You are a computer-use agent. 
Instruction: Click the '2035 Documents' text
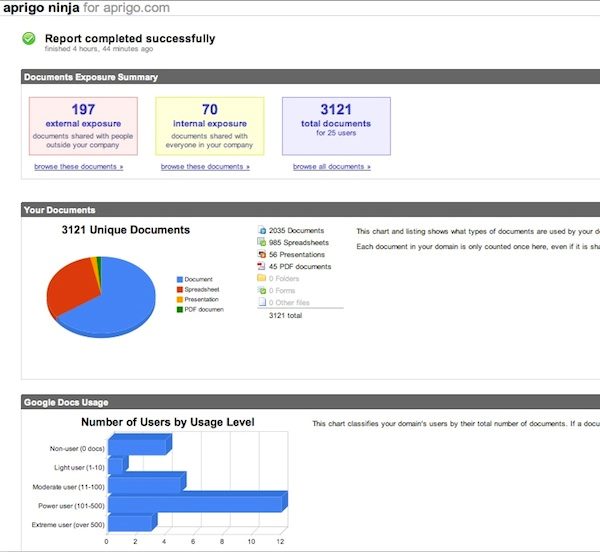[x=296, y=231]
